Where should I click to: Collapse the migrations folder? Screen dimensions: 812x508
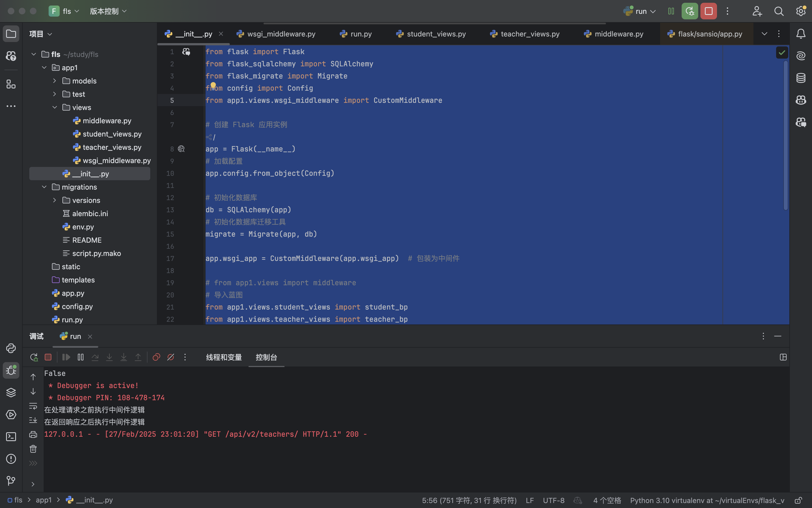(x=44, y=187)
